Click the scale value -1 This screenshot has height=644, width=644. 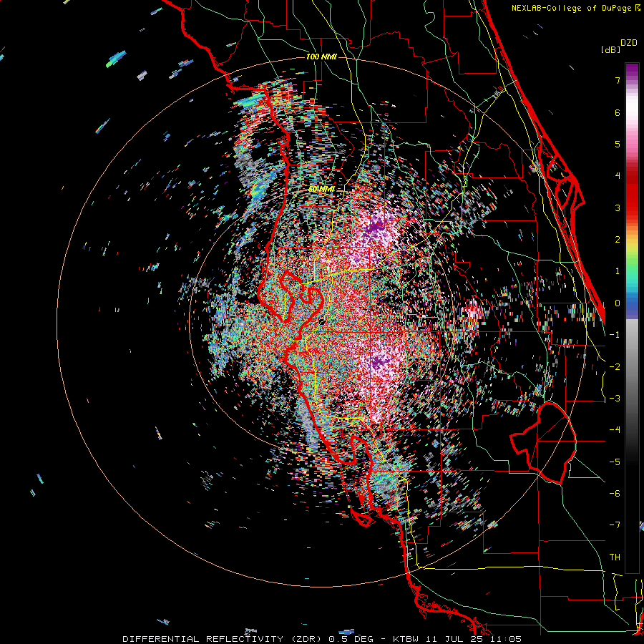pyautogui.click(x=615, y=335)
